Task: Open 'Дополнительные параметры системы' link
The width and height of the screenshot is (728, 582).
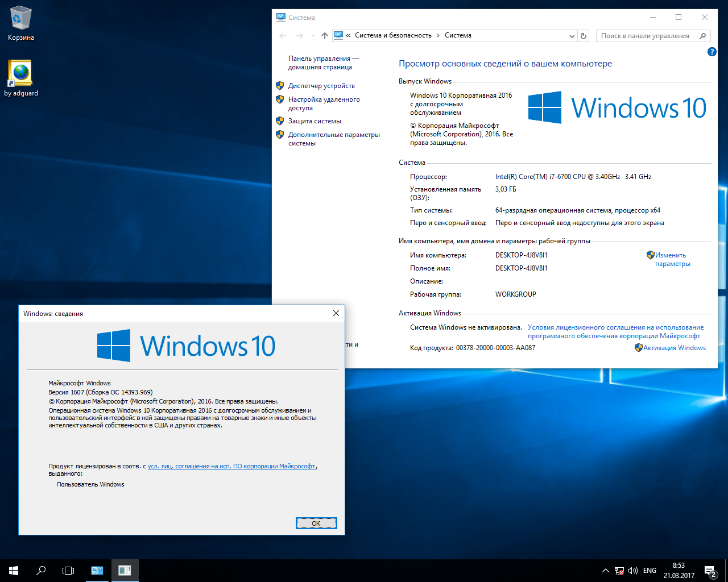Action: [334, 139]
